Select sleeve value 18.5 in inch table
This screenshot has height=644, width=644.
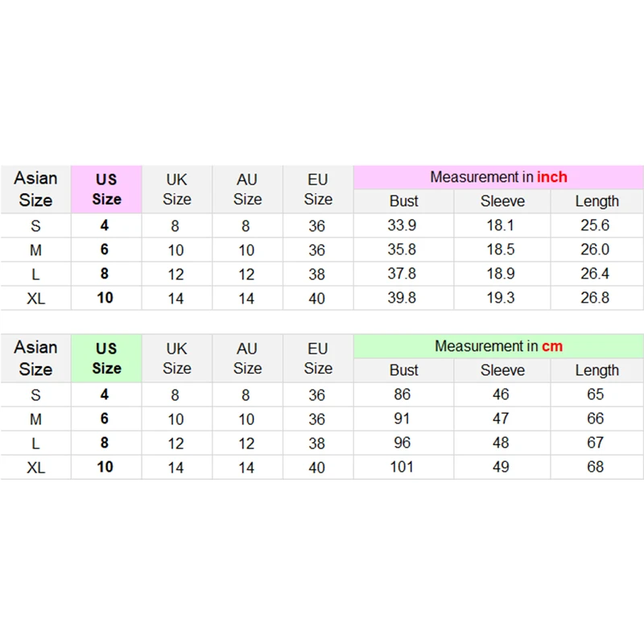(x=501, y=250)
